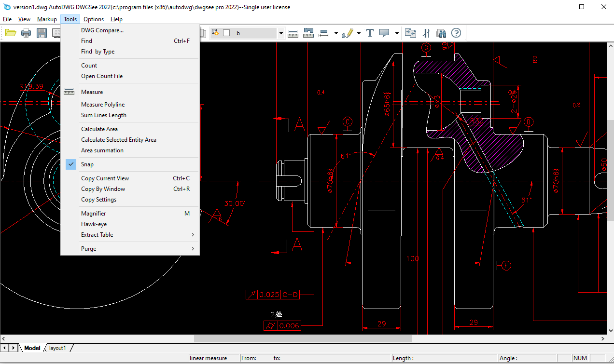
Task: Click the Find binoculars icon
Action: click(441, 33)
